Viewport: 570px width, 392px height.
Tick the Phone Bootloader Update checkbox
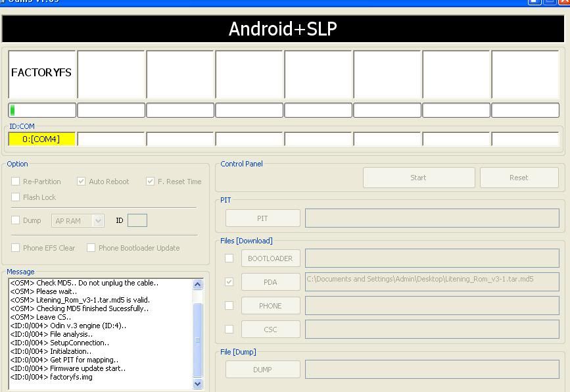pos(91,248)
